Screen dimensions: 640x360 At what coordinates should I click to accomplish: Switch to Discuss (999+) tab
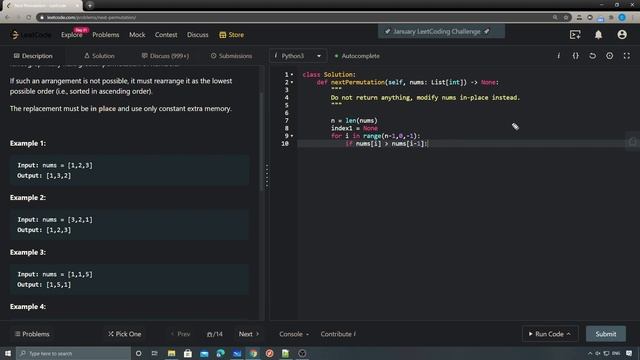165,56
